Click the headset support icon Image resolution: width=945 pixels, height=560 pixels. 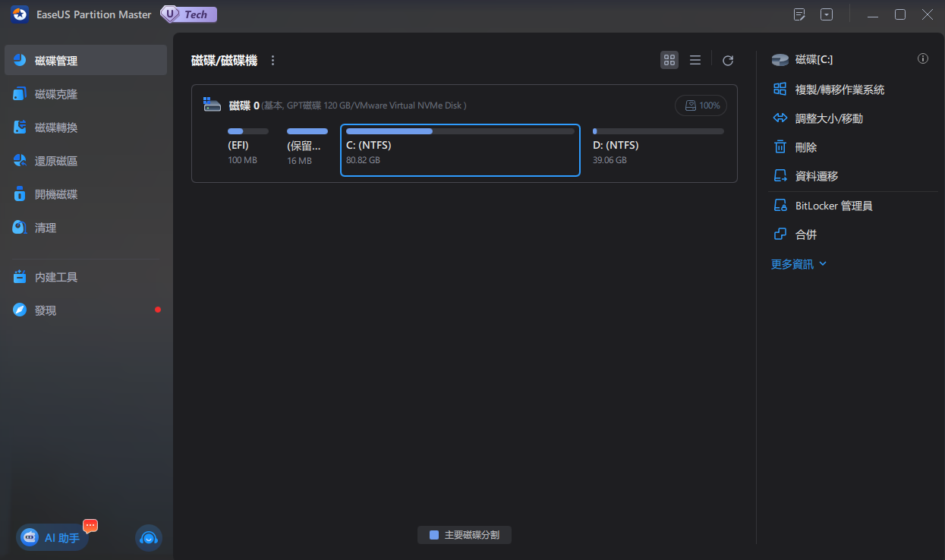click(x=149, y=537)
